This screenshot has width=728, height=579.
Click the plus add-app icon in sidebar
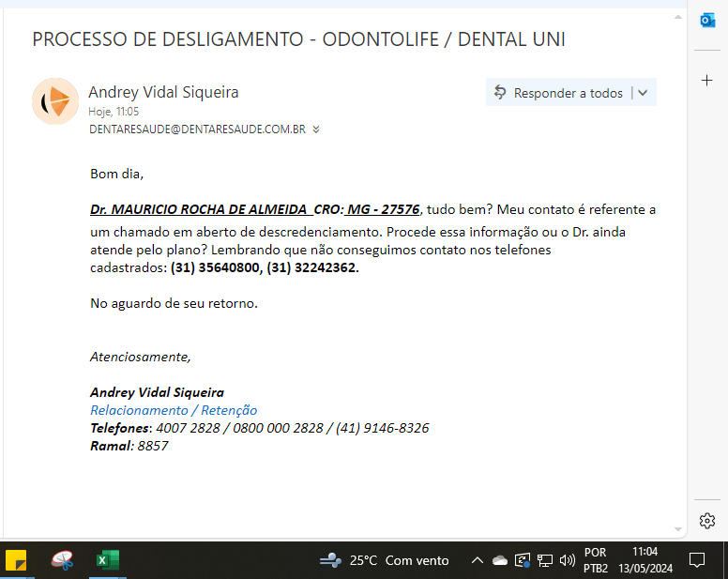pyautogui.click(x=706, y=81)
